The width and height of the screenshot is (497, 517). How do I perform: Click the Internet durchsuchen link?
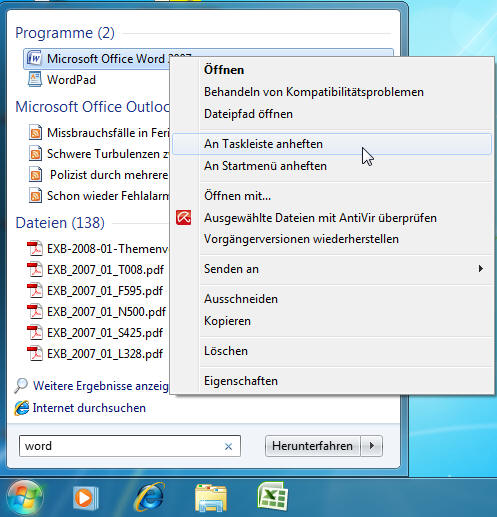pos(89,408)
